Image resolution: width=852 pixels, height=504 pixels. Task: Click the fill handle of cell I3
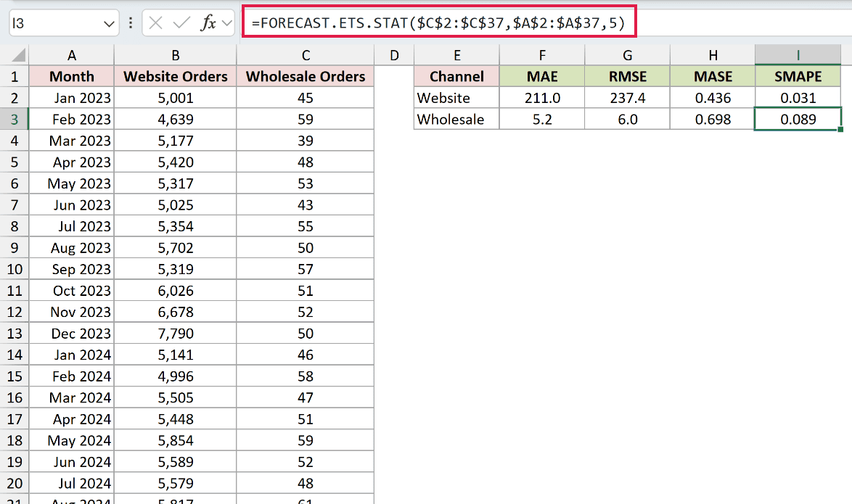tap(840, 130)
